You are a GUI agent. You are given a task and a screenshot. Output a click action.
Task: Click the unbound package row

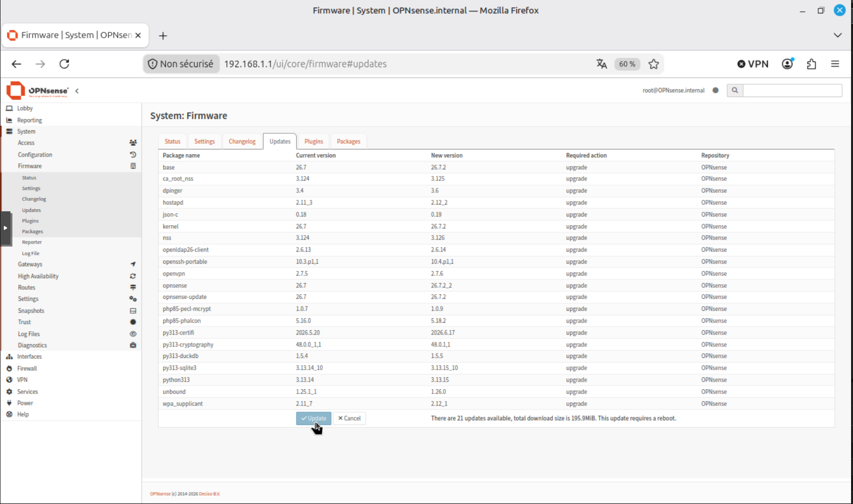pyautogui.click(x=496, y=392)
